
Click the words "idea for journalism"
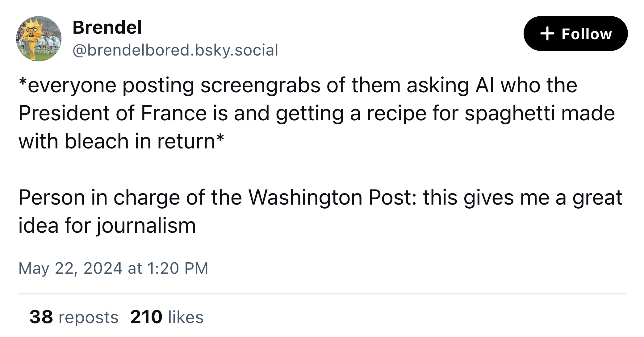[x=107, y=225]
